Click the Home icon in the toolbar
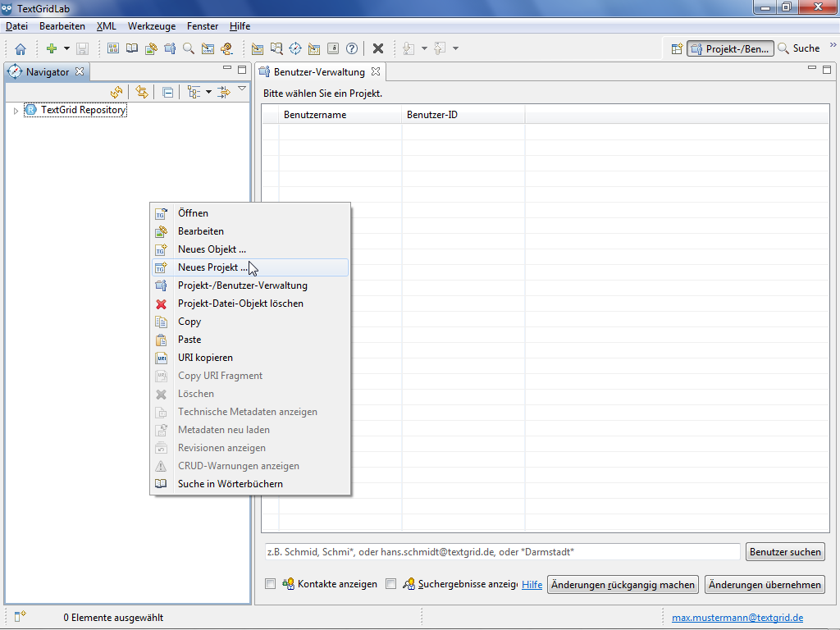 click(21, 48)
